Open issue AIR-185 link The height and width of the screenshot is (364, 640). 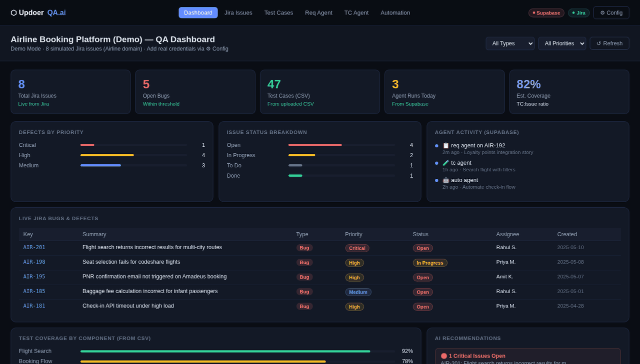[34, 292]
